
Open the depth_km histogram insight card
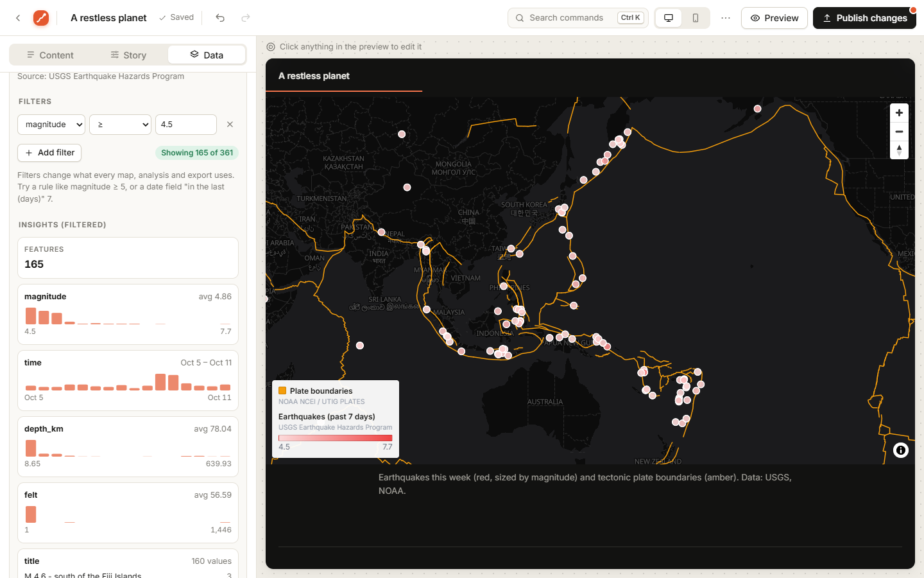click(x=128, y=447)
